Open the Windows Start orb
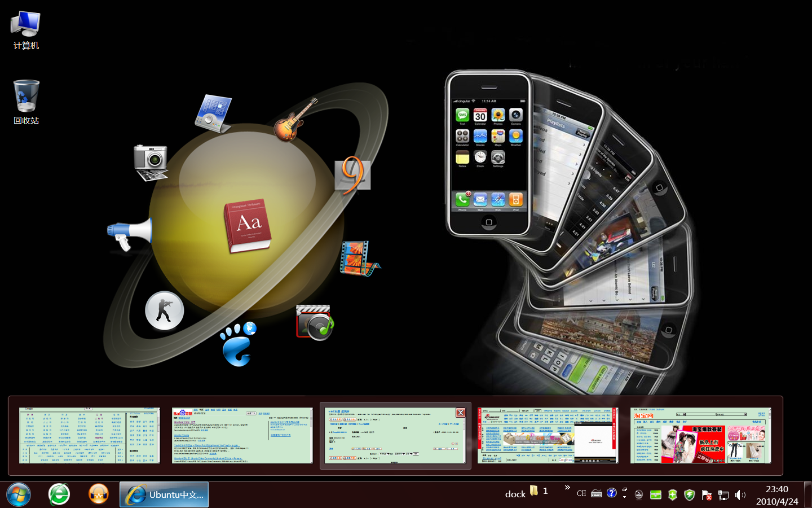Image resolution: width=812 pixels, height=508 pixels. click(19, 495)
